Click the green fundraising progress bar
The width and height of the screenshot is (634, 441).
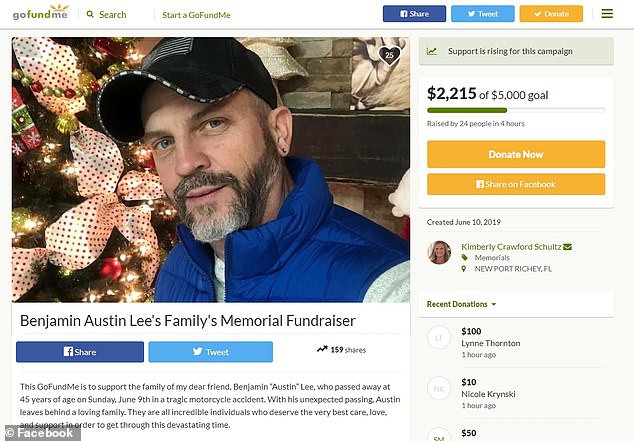(515, 110)
